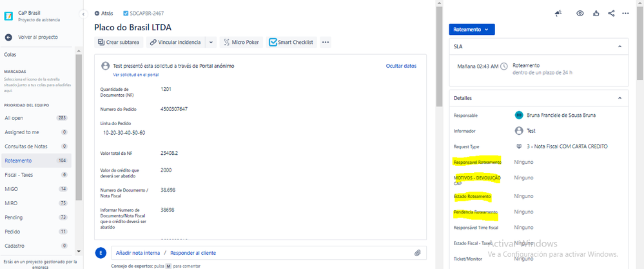Click the attachment paperclip icon
Viewport: 644px width, 269px height.
coord(417,253)
